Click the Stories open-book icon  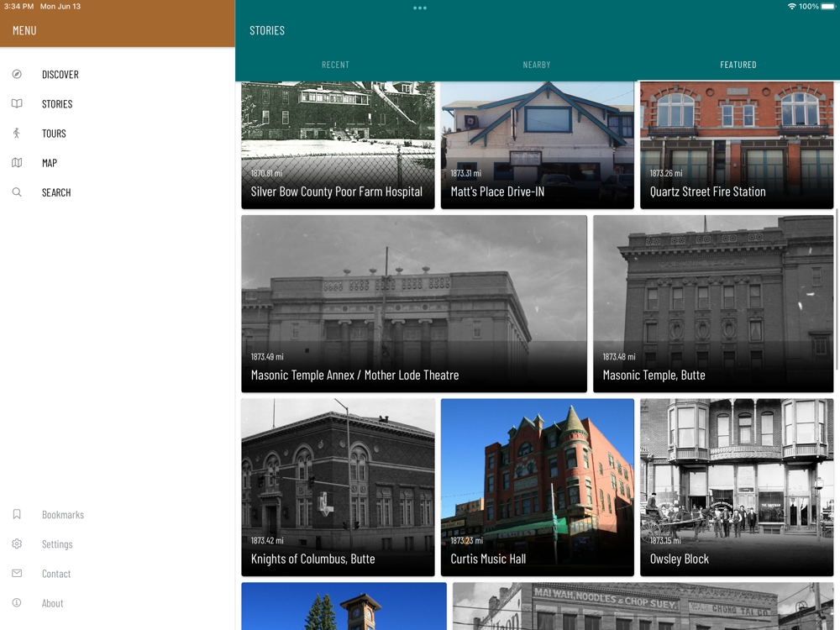(x=17, y=103)
